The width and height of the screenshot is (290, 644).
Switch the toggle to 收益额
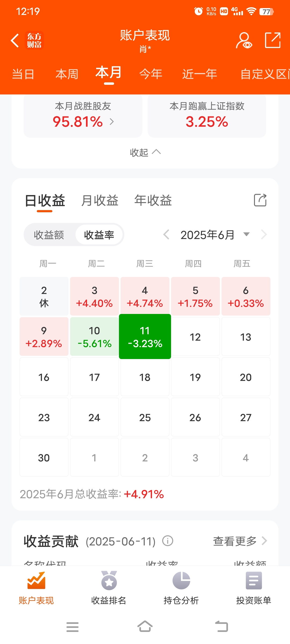tap(49, 235)
